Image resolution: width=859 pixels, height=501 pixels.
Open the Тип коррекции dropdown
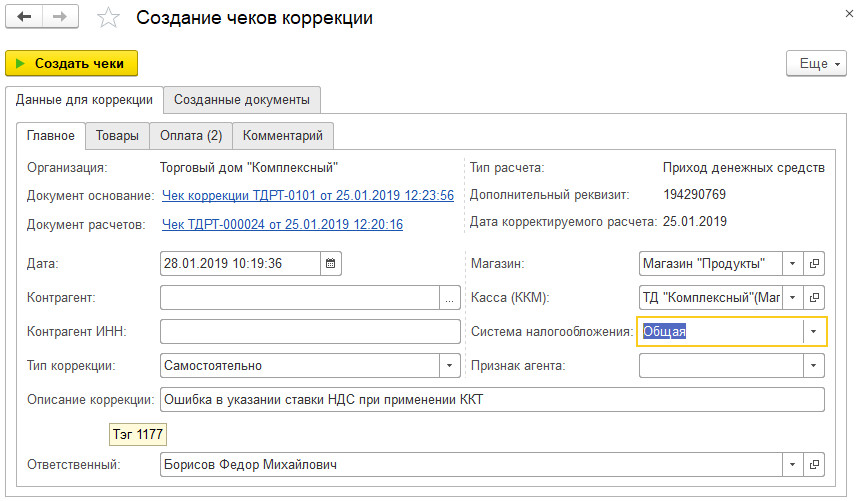tap(449, 365)
